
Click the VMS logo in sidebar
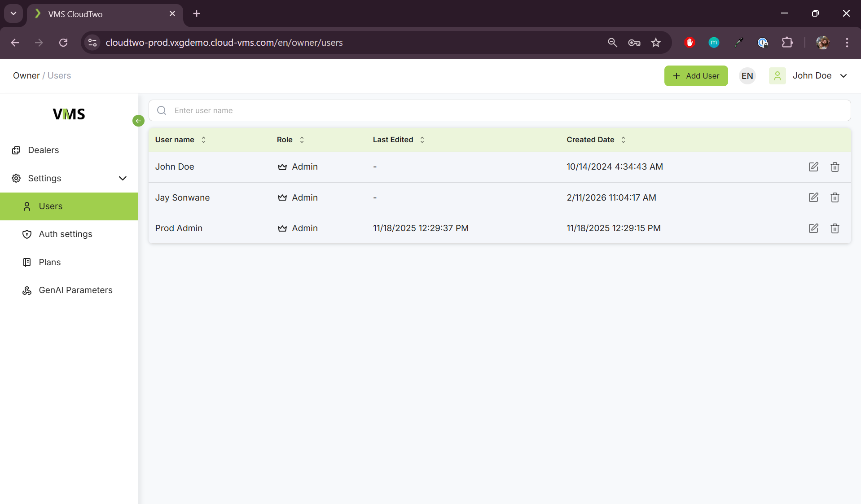(x=69, y=114)
